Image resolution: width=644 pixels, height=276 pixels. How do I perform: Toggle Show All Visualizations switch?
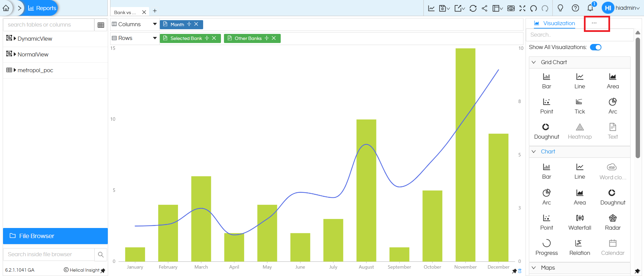click(596, 47)
